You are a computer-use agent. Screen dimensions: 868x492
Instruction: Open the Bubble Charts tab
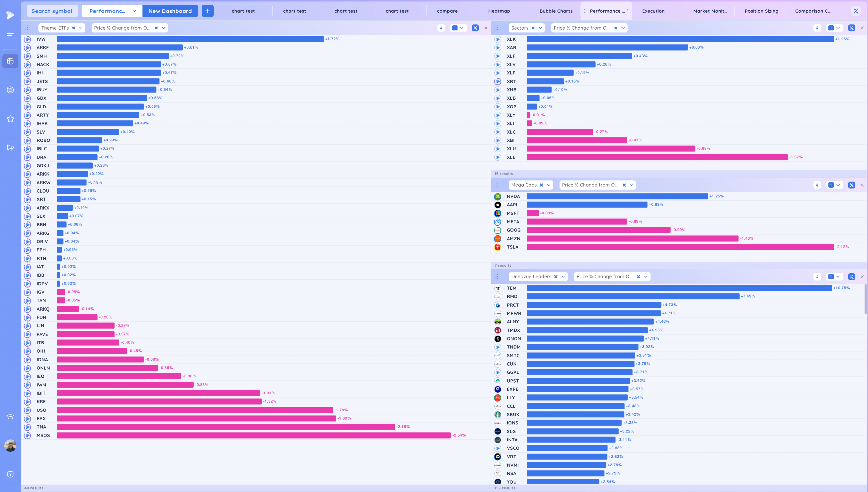[x=556, y=11]
